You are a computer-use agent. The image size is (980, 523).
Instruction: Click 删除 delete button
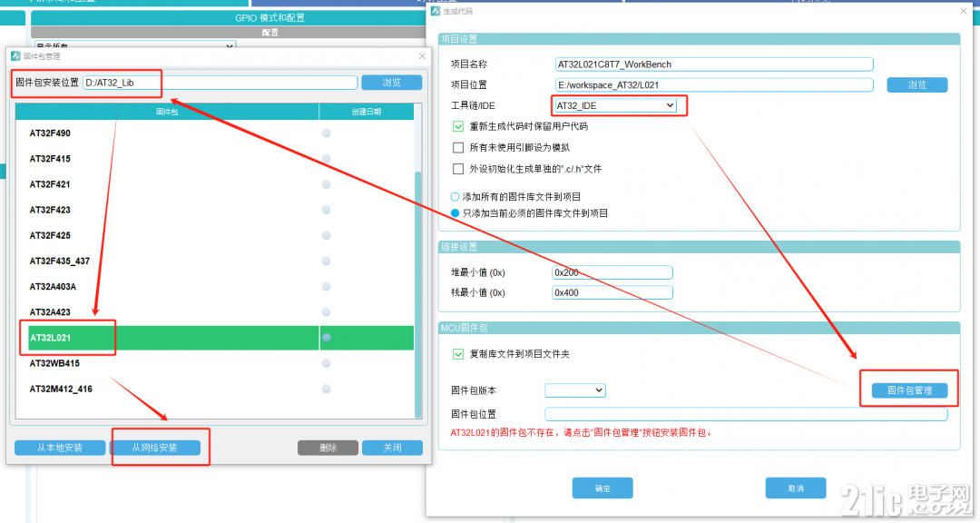(328, 448)
